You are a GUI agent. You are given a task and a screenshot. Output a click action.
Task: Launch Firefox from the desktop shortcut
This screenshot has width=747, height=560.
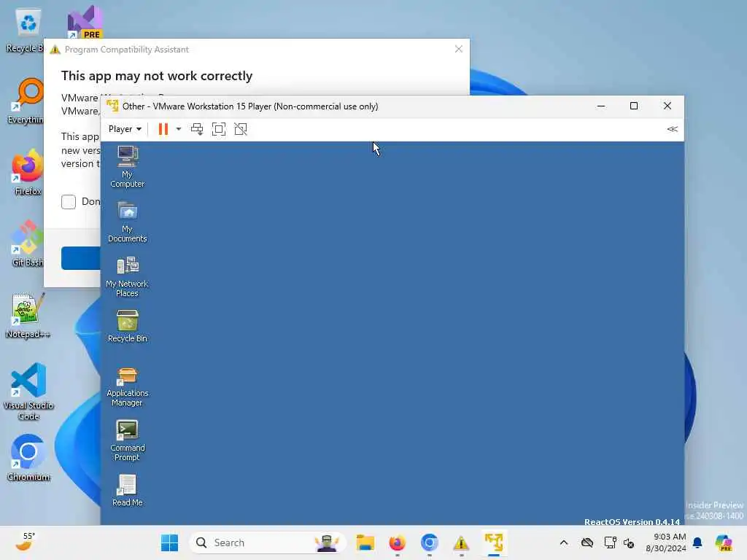click(x=28, y=172)
